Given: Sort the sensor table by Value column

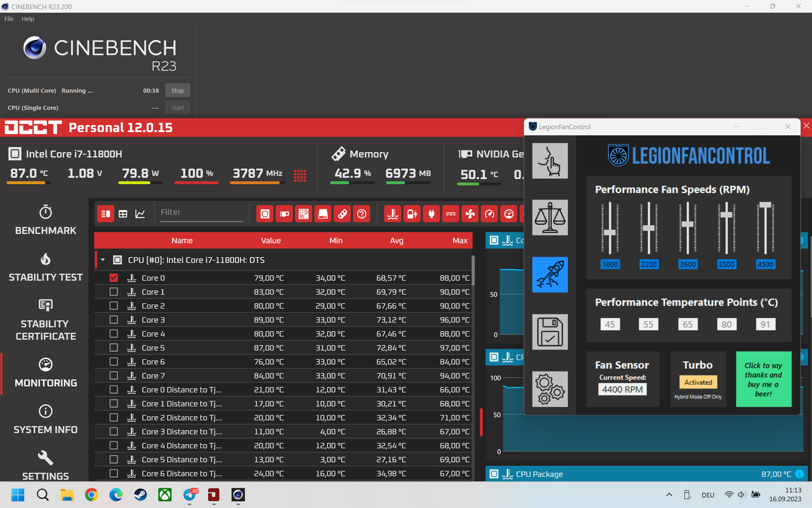Looking at the screenshot, I should 271,241.
